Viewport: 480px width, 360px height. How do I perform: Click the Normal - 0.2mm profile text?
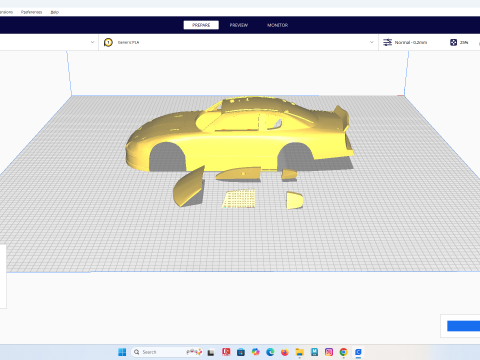coord(411,42)
